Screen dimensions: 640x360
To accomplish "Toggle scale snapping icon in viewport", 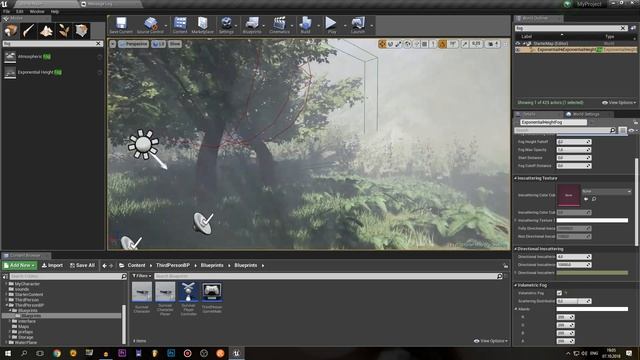I will click(x=465, y=44).
